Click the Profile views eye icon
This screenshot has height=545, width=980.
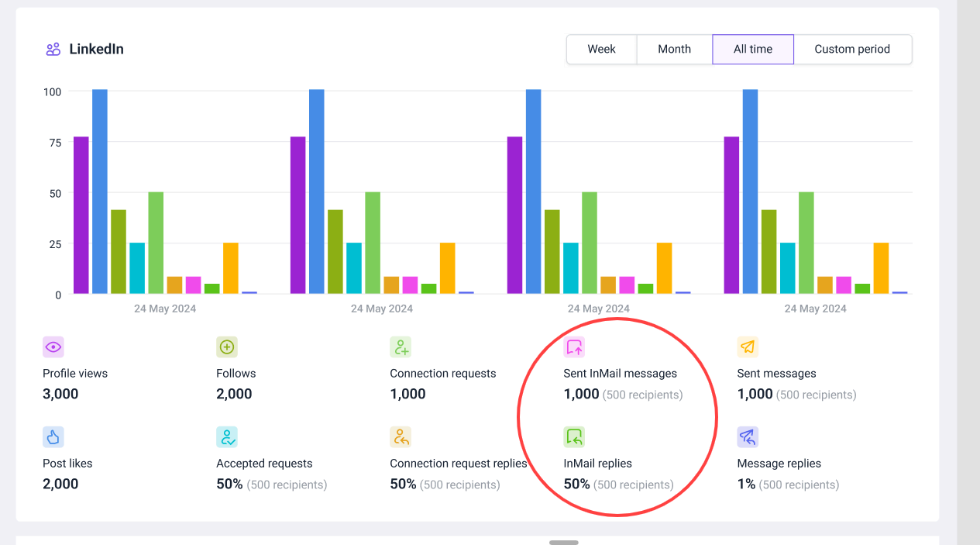[x=53, y=347]
